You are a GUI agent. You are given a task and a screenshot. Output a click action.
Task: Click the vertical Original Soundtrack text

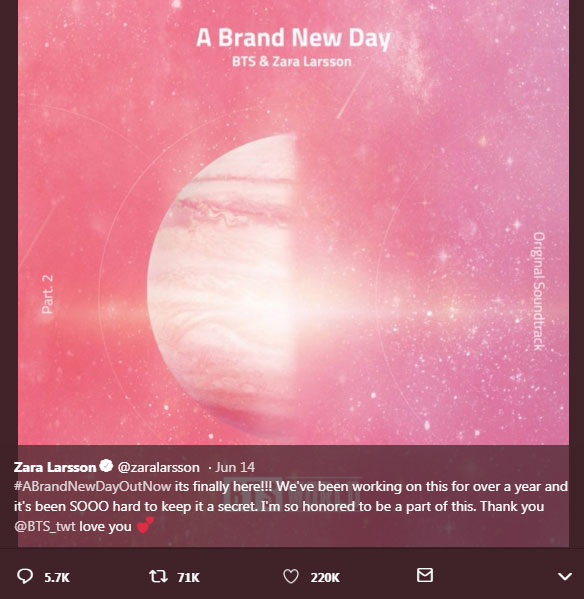click(539, 291)
